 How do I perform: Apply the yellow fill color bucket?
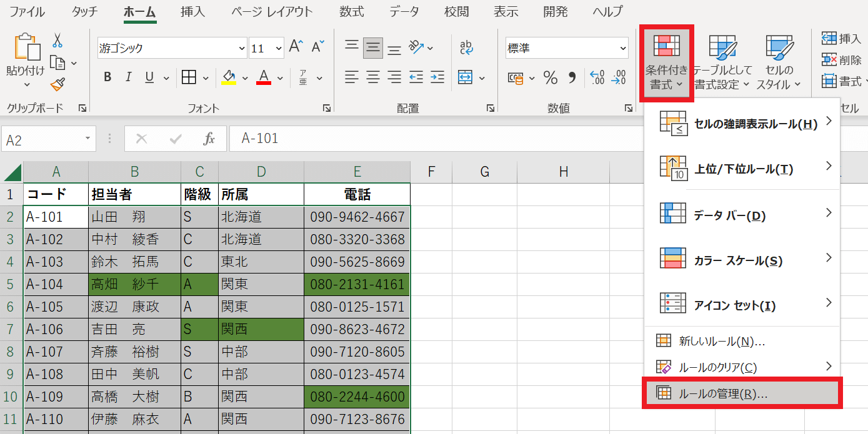tap(229, 77)
